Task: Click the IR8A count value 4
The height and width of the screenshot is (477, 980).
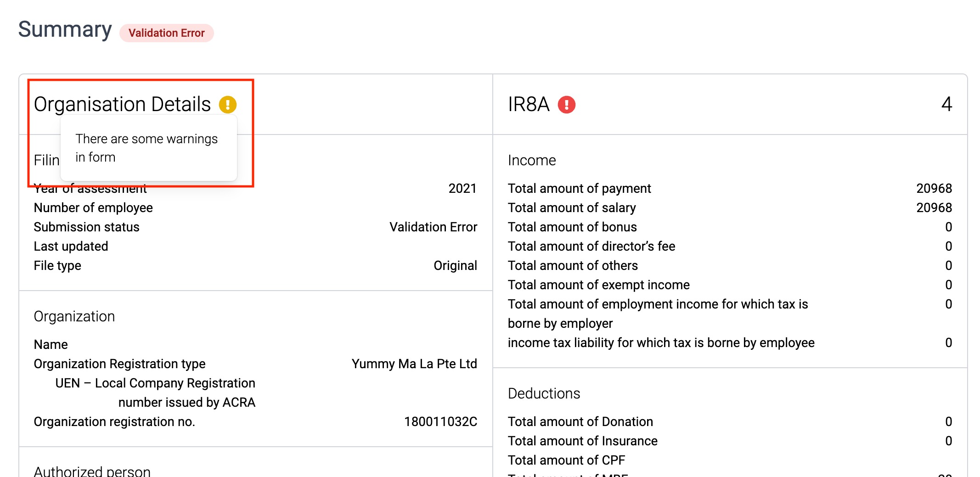Action: 946,104
